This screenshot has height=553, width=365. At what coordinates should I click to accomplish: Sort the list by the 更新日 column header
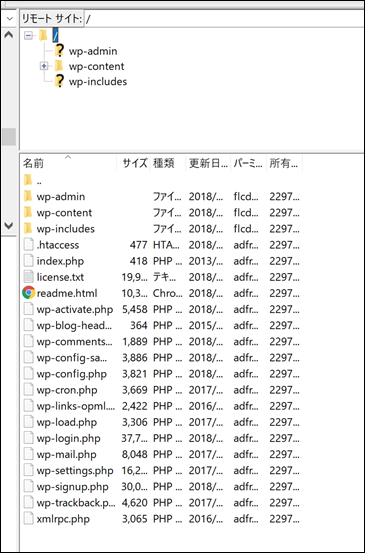tap(208, 163)
